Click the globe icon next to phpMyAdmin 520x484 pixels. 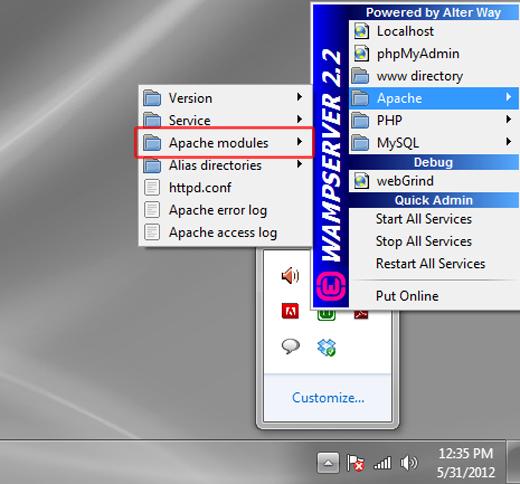361,54
